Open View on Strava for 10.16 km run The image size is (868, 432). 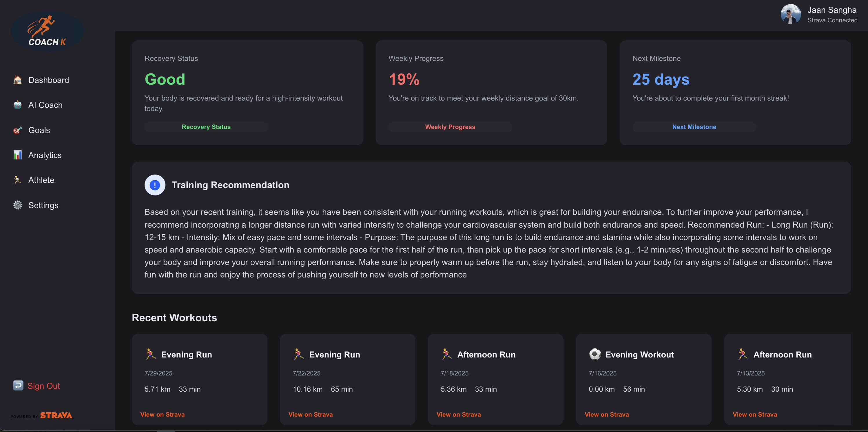(x=310, y=415)
